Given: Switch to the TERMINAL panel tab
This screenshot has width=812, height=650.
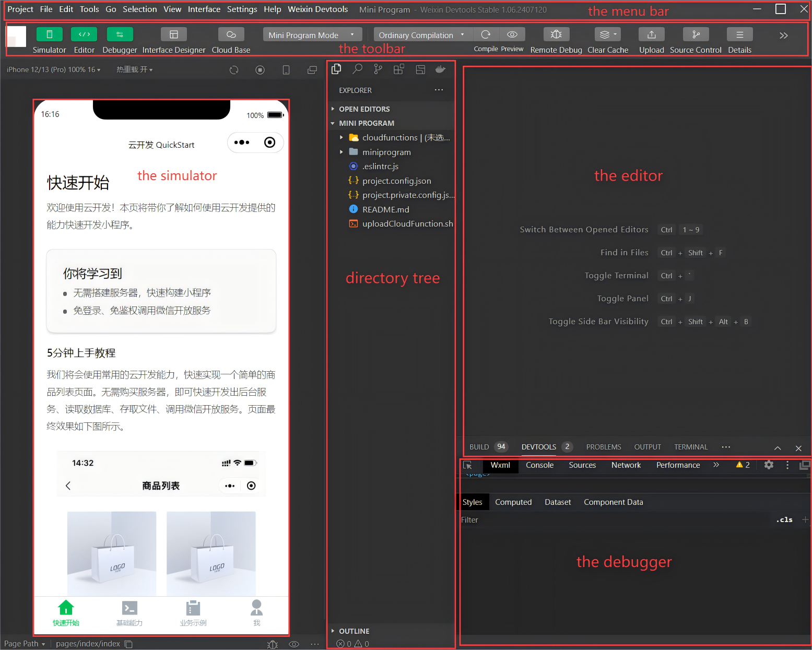Looking at the screenshot, I should [x=691, y=447].
